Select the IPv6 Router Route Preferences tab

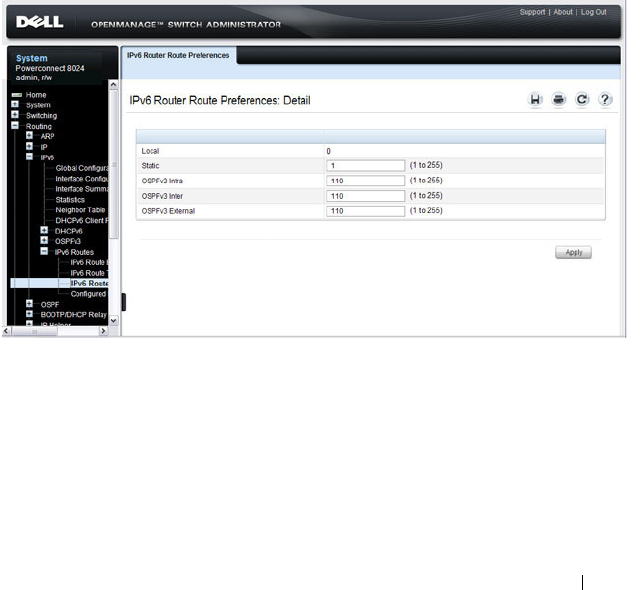178,55
